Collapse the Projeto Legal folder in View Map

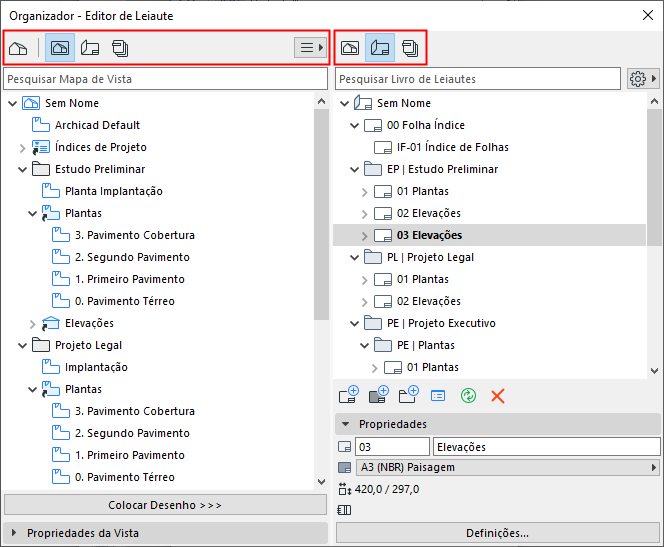[23, 345]
